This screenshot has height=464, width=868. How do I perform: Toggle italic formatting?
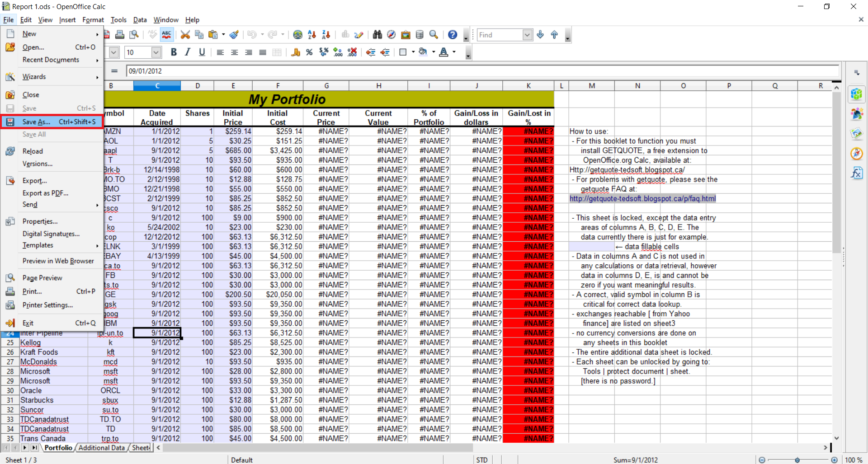point(188,52)
